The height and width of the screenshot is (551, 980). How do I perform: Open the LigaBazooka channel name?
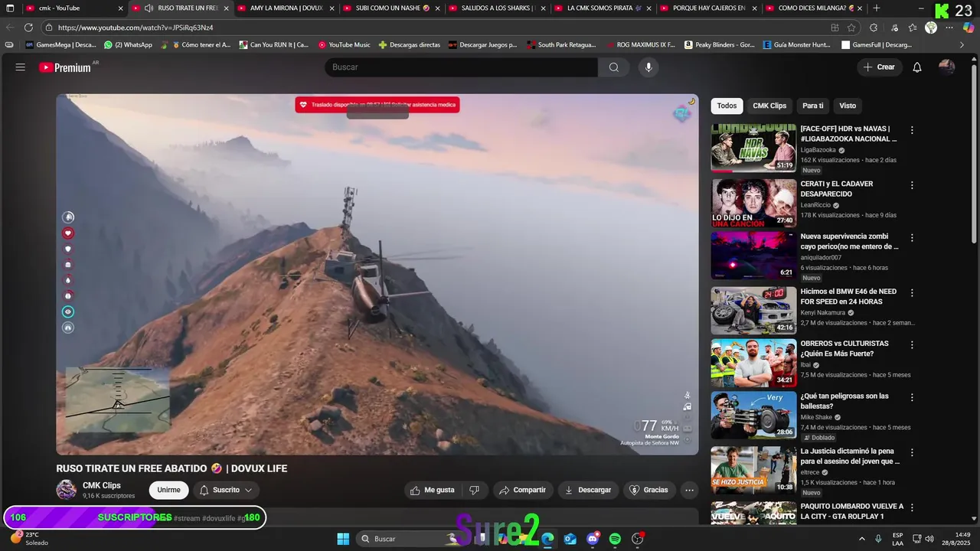click(x=818, y=150)
